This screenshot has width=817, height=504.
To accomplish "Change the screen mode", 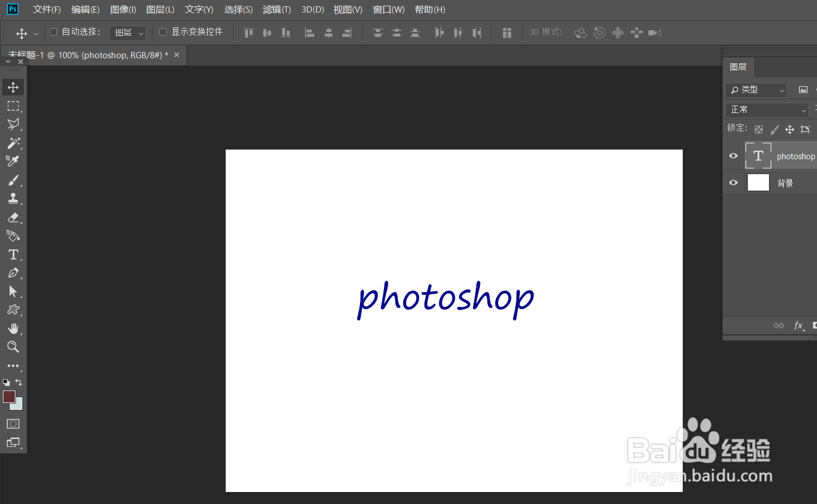I will point(13,442).
